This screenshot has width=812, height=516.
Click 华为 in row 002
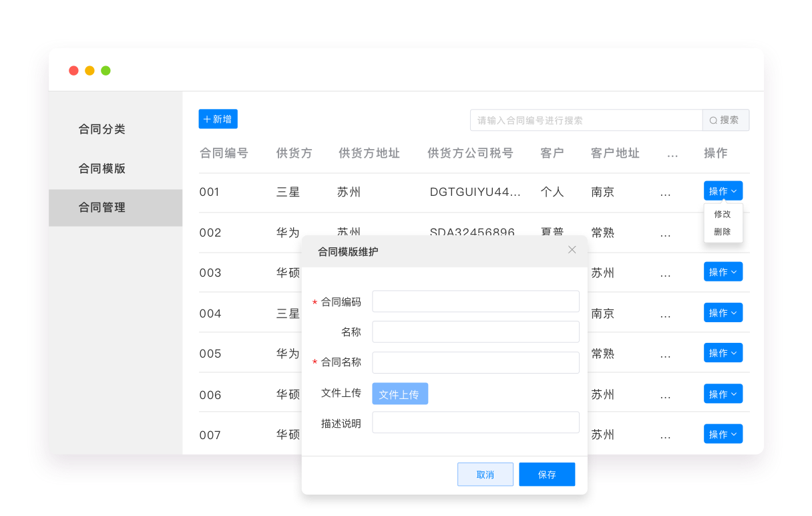[288, 233]
